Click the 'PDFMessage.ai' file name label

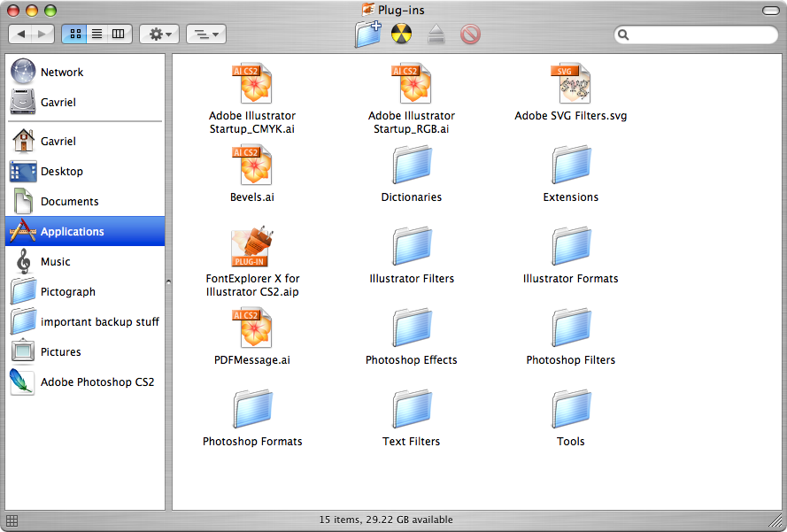click(x=252, y=360)
